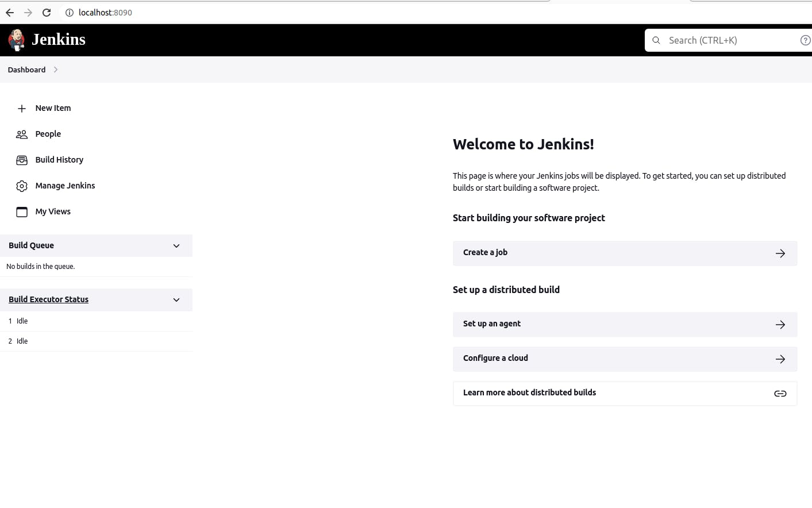Open Learn more about distributed builds
This screenshot has width=812, height=508.
click(625, 394)
